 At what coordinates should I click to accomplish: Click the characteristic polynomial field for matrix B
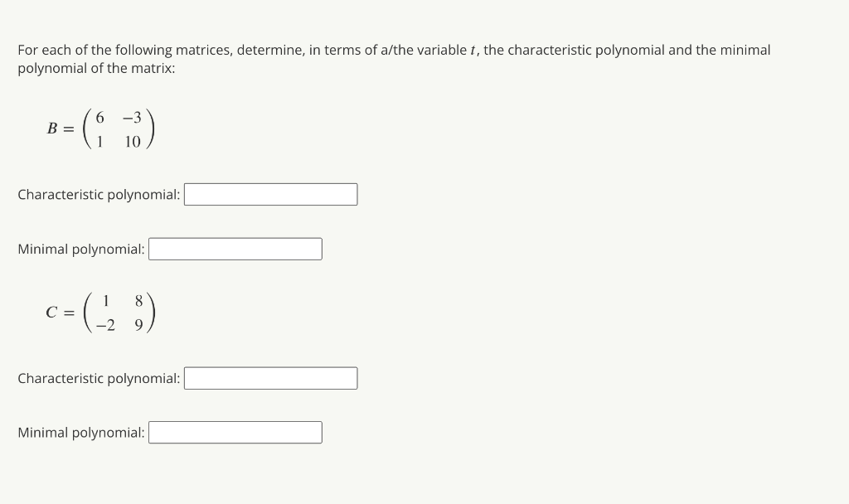tap(271, 194)
